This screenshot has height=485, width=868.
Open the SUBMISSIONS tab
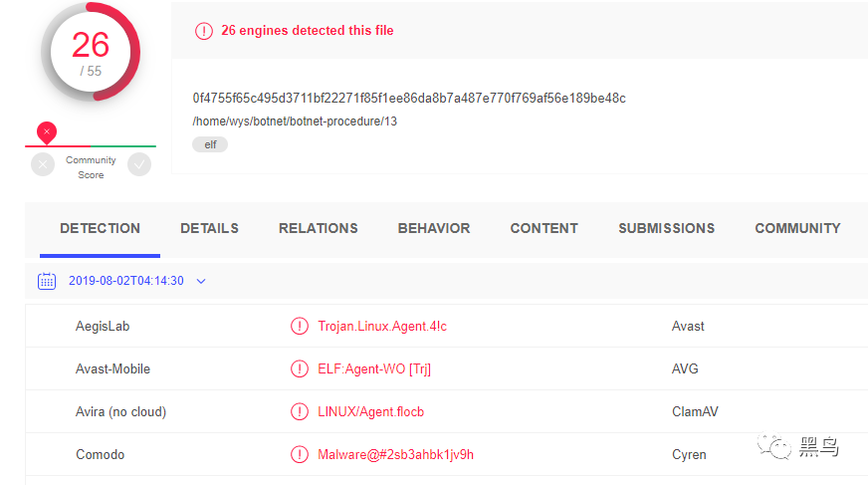point(666,228)
